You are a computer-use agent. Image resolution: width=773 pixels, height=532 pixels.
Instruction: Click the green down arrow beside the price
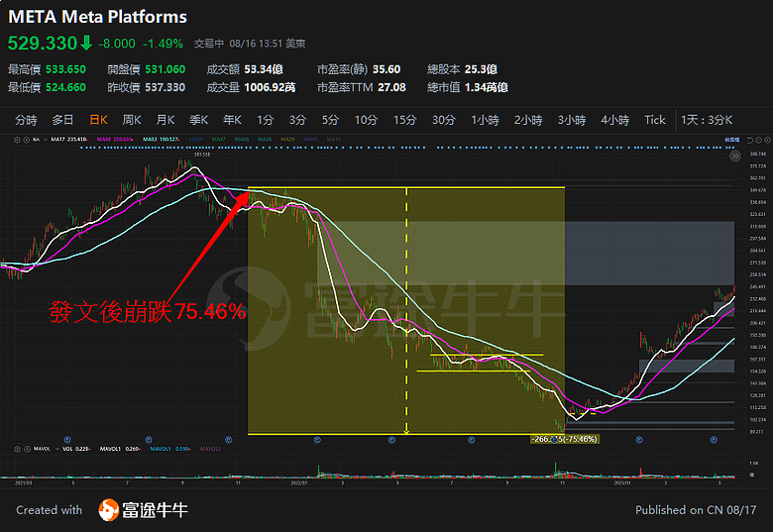87,44
